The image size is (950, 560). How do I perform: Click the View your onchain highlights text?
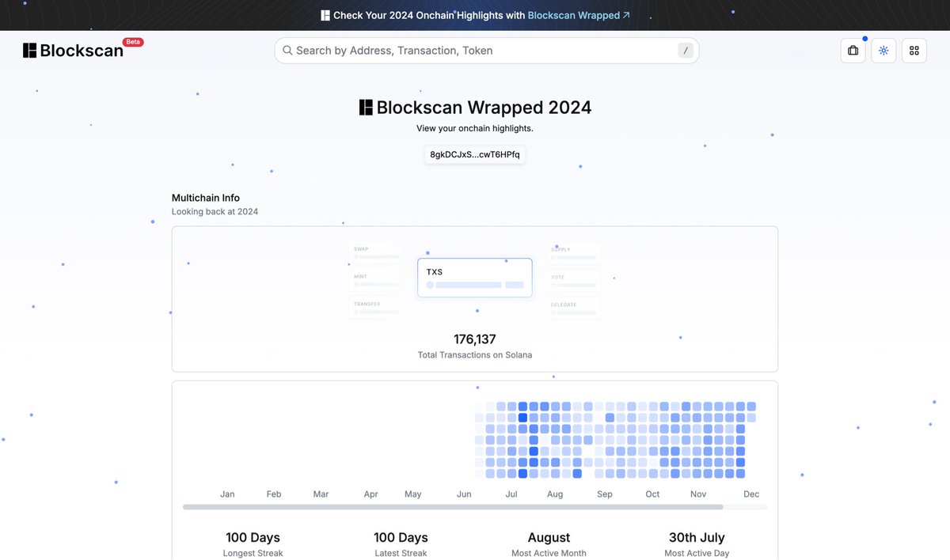pos(475,128)
